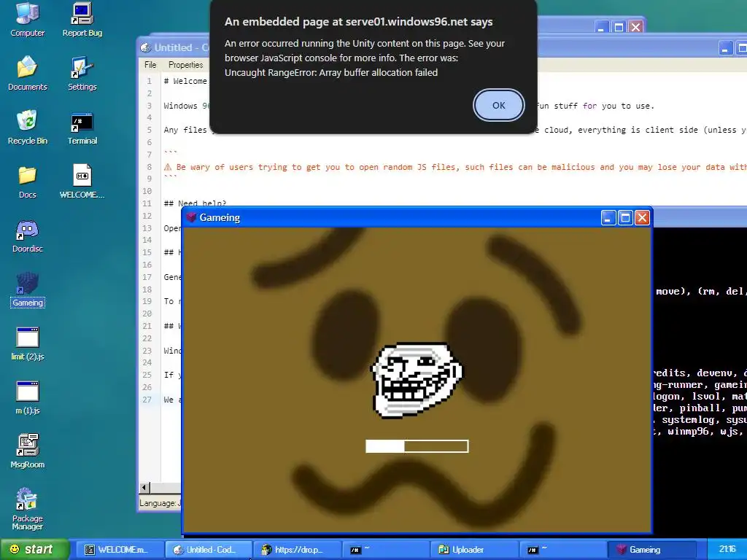Click the Gameing loading progress bar

pyautogui.click(x=417, y=446)
